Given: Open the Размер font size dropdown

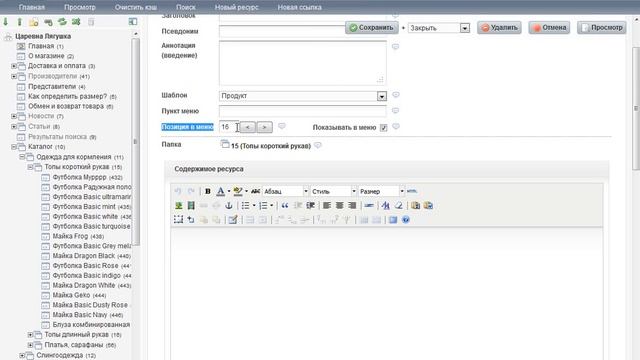Looking at the screenshot, I should pos(382,191).
